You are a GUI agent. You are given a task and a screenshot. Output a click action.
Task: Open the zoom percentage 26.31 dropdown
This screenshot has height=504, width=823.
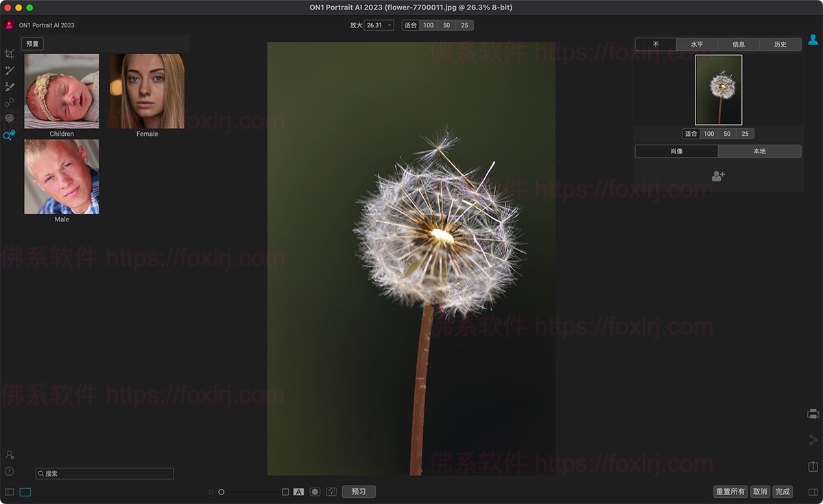379,25
